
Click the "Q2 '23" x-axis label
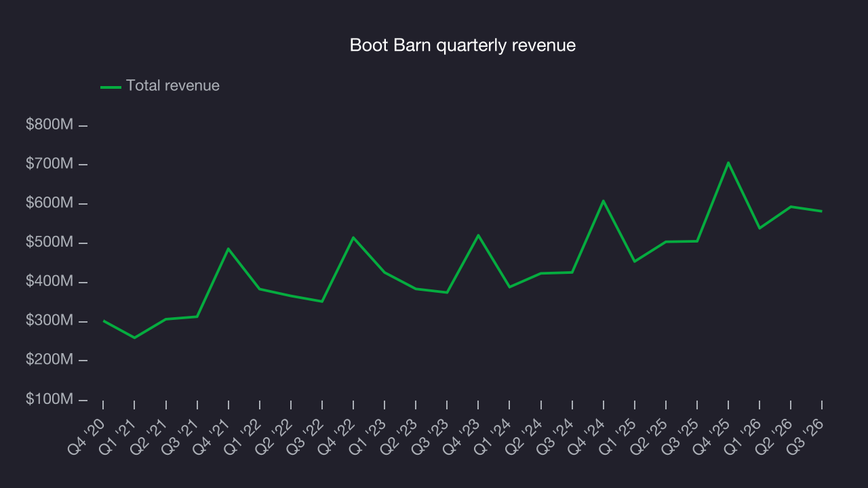tap(399, 436)
